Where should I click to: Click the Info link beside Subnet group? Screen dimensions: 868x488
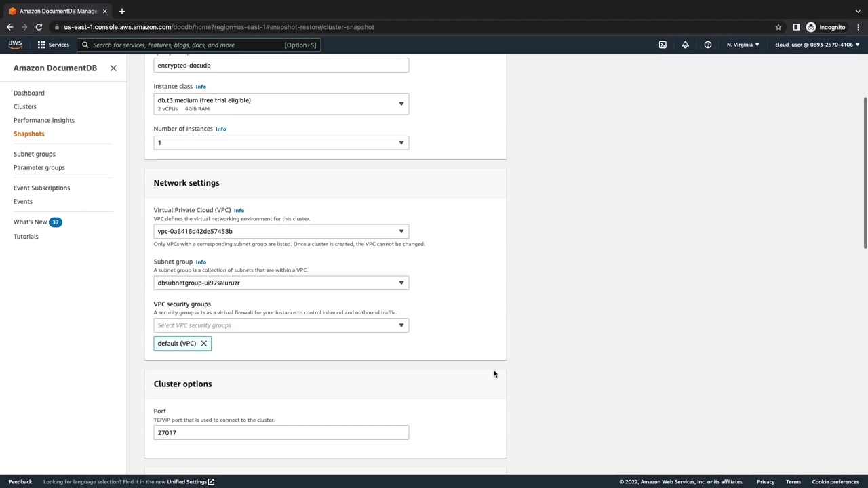[x=201, y=262]
